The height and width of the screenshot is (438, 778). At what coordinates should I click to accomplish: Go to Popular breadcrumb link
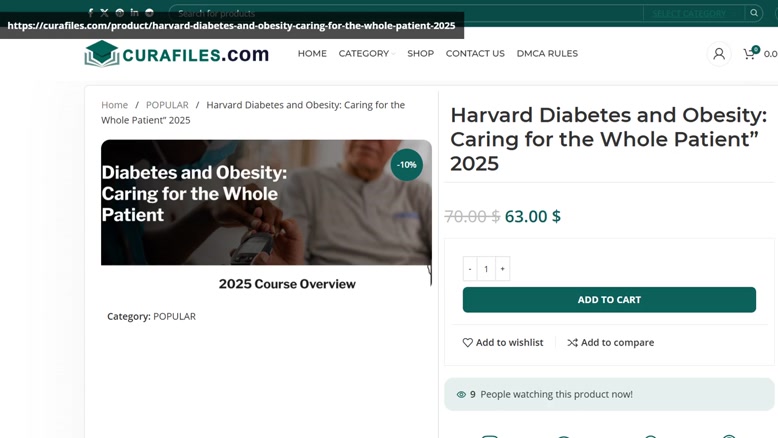click(167, 105)
